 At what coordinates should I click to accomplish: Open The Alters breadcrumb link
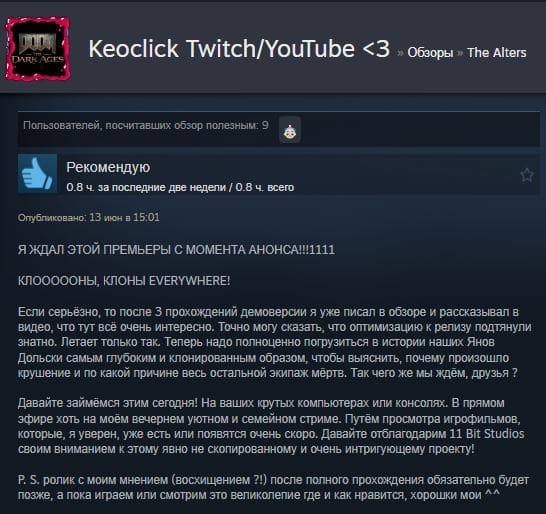(497, 53)
